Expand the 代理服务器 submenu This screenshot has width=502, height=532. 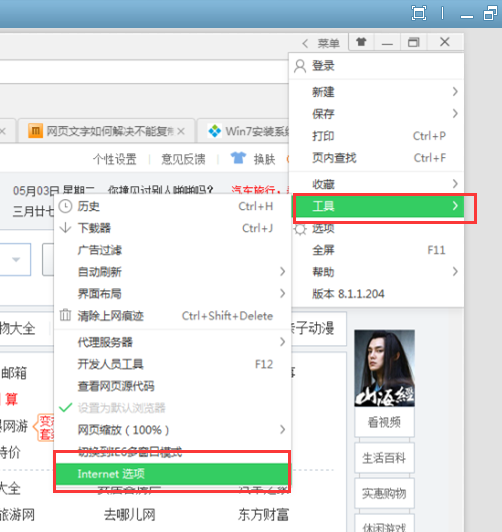point(172,342)
